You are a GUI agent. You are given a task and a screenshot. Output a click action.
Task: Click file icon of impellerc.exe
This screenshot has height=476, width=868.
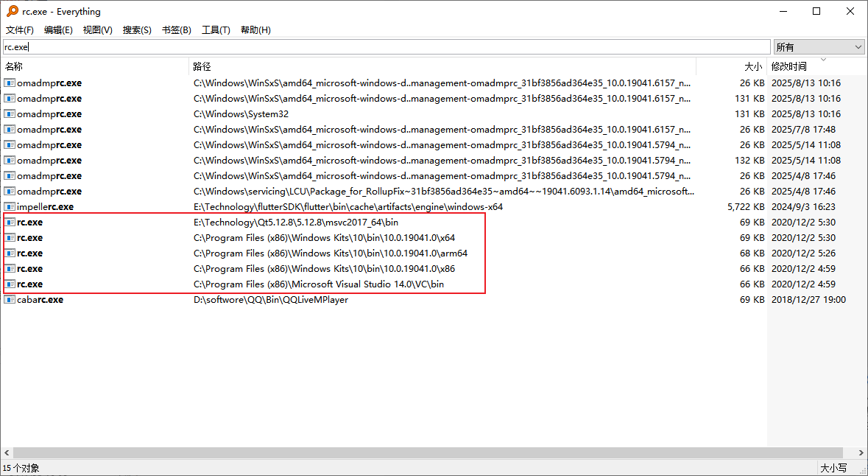click(x=10, y=207)
